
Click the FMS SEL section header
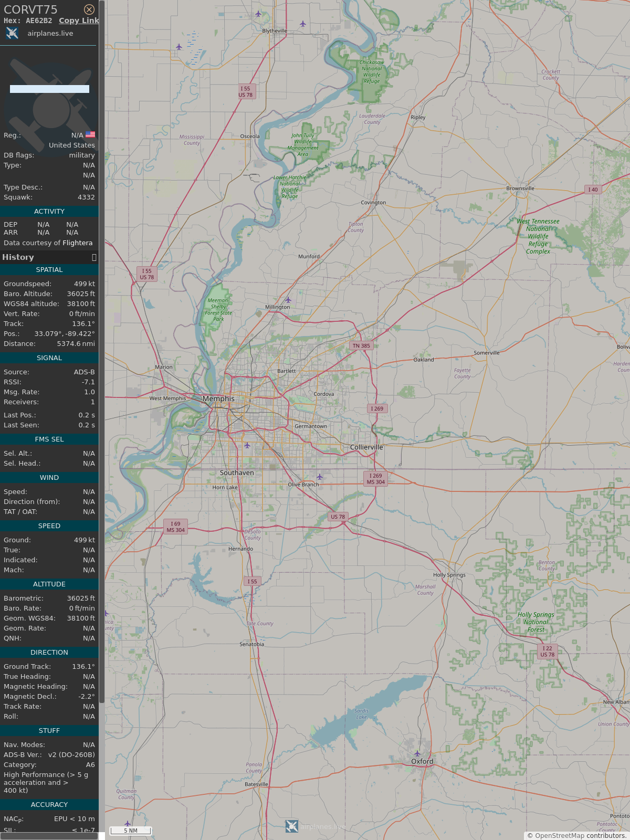(49, 439)
